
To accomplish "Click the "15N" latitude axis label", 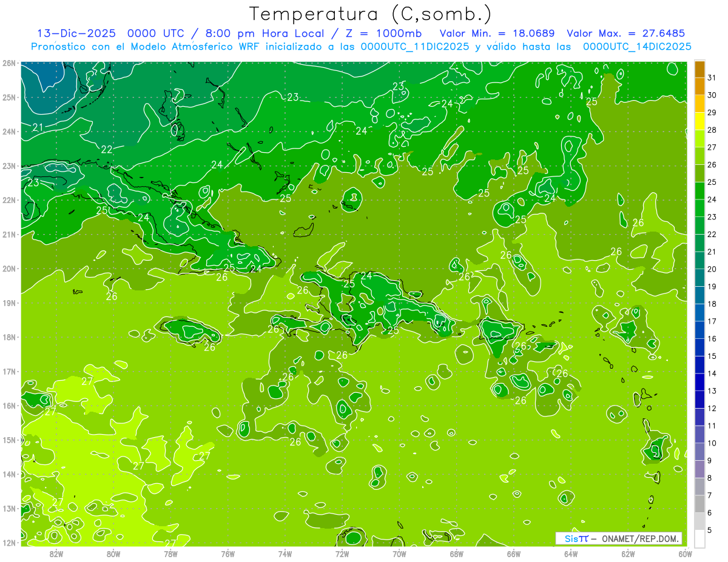I will pyautogui.click(x=9, y=440).
